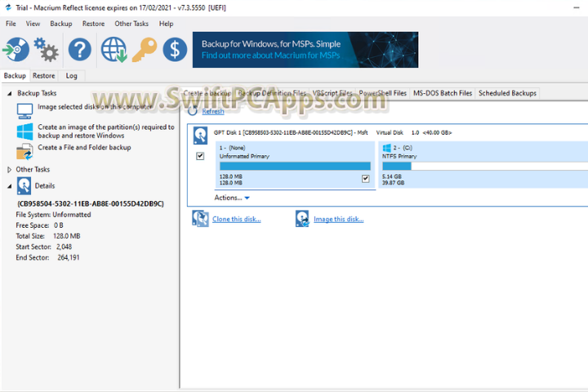
Task: Minimize the Macrium Reflect window
Action: click(577, 7)
